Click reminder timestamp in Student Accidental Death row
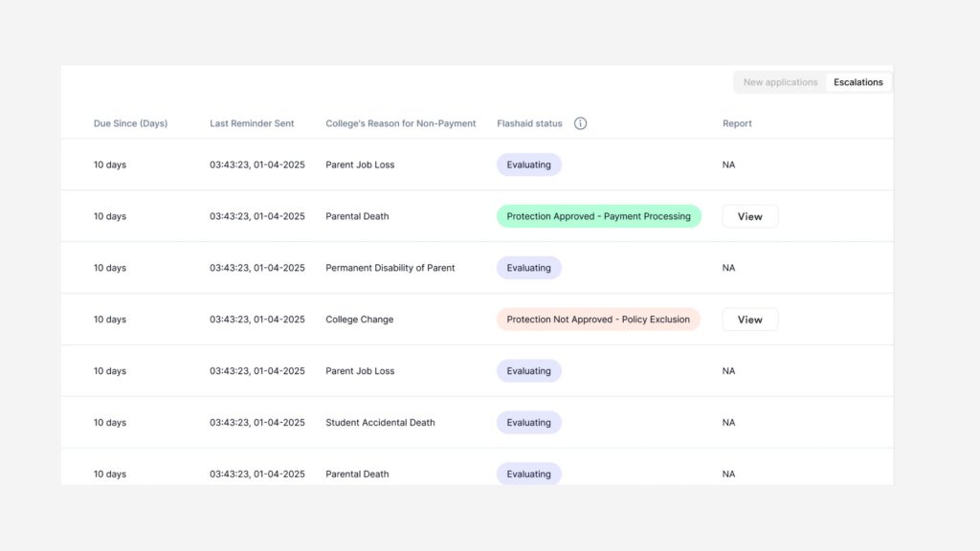This screenshot has width=980, height=551. 256,423
